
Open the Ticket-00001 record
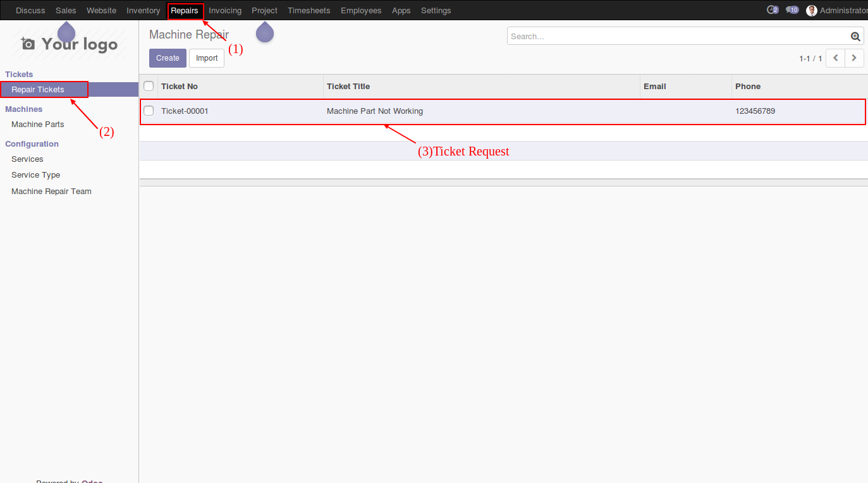pyautogui.click(x=185, y=111)
